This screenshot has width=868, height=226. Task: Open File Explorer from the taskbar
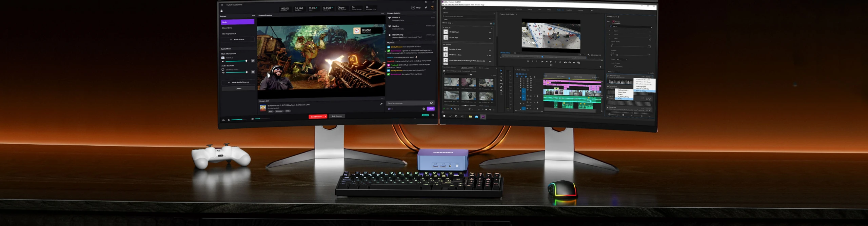[x=470, y=117]
